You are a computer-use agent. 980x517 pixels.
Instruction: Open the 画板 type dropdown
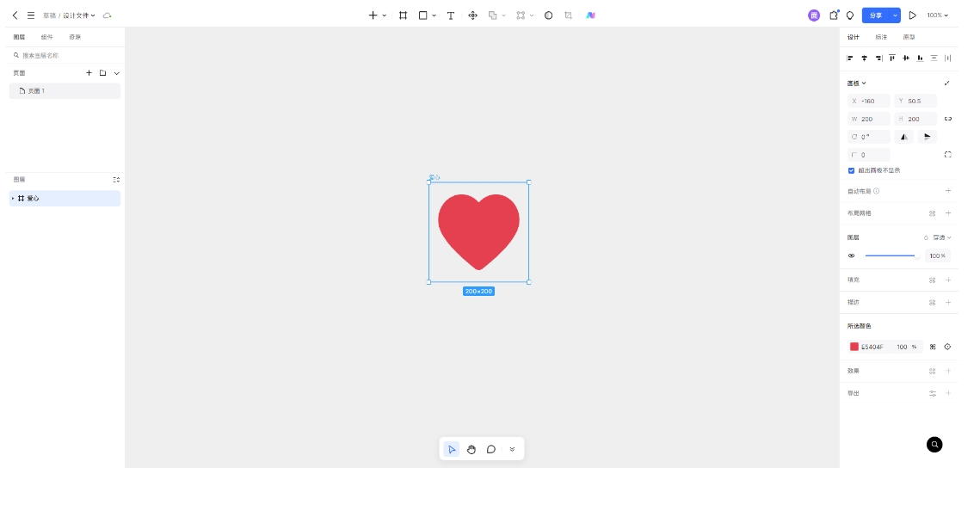pyautogui.click(x=856, y=83)
